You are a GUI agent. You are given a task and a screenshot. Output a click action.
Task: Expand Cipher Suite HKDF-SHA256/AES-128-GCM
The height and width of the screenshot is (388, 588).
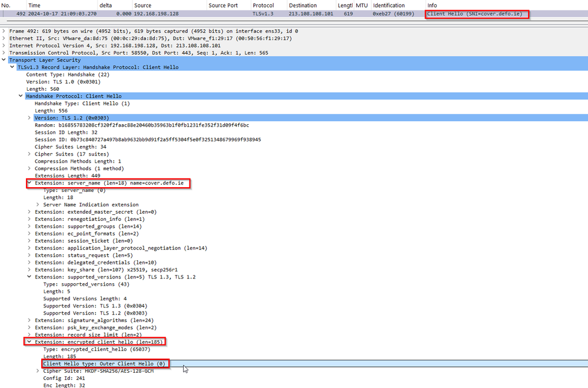(38, 371)
